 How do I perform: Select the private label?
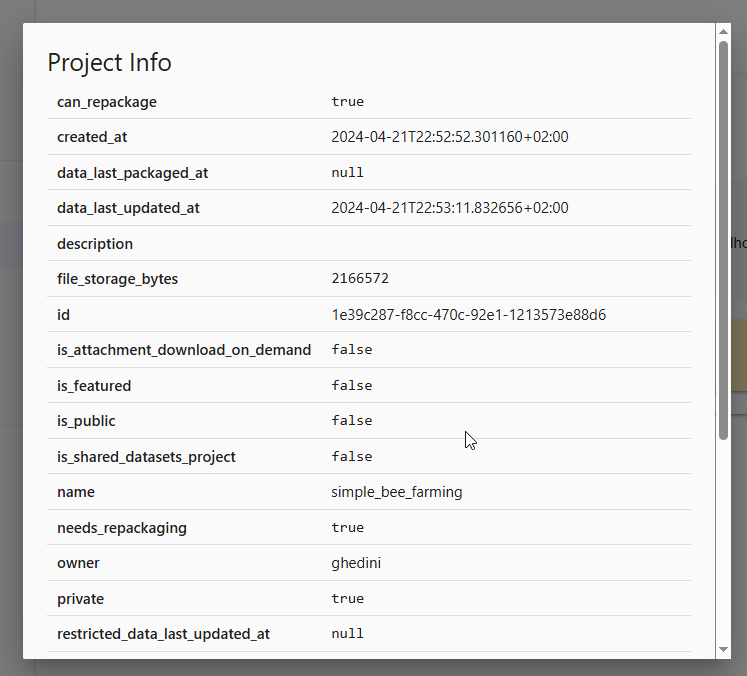[80, 599]
